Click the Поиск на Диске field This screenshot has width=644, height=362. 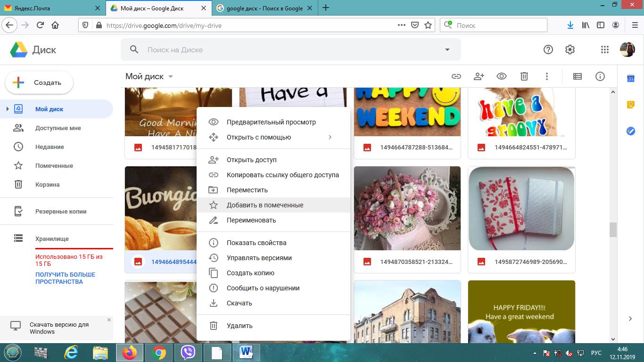click(290, 49)
